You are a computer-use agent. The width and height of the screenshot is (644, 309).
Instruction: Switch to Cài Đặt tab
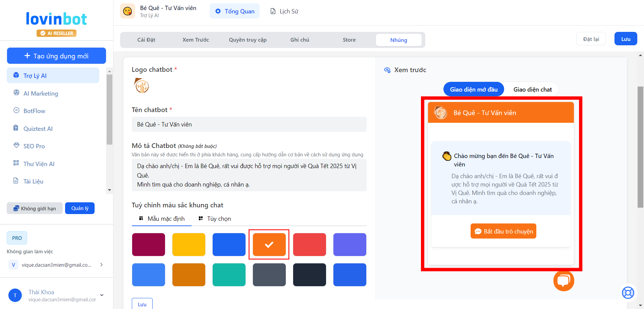146,40
